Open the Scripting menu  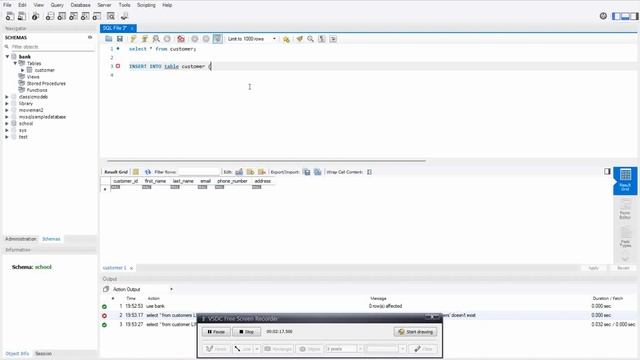(146, 5)
